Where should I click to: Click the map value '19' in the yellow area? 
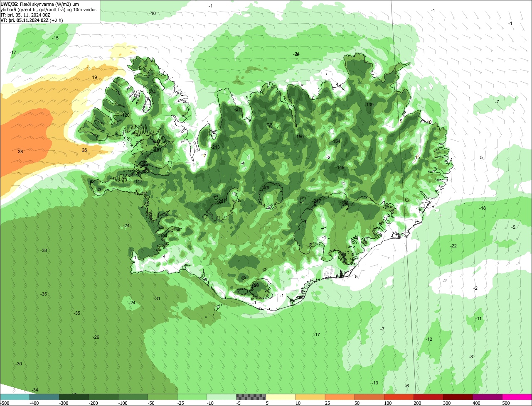(x=94, y=78)
